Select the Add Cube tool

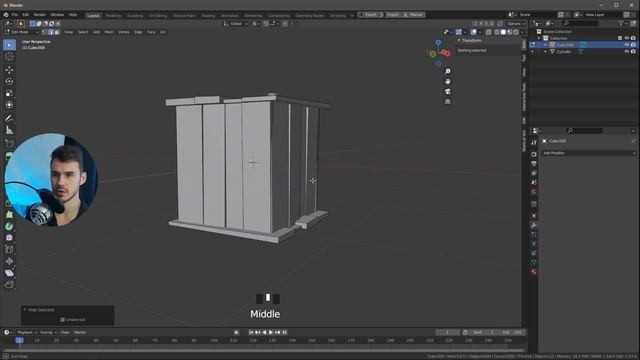(x=9, y=143)
